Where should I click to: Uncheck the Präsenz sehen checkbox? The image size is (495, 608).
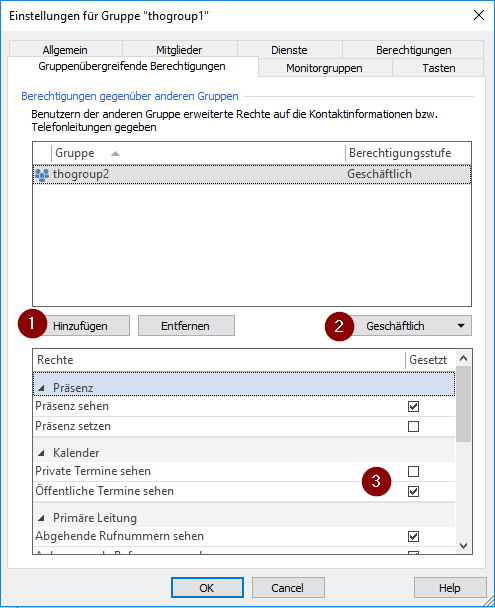coord(413,406)
